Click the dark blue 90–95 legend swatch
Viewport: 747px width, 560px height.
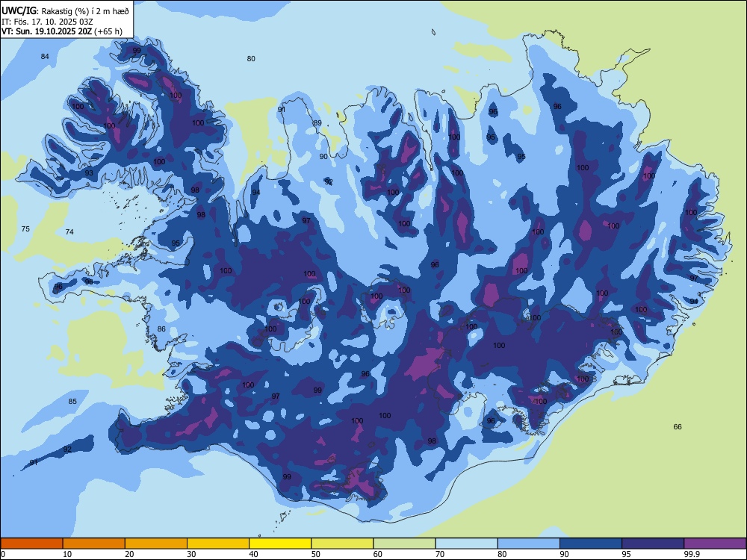[591, 544]
